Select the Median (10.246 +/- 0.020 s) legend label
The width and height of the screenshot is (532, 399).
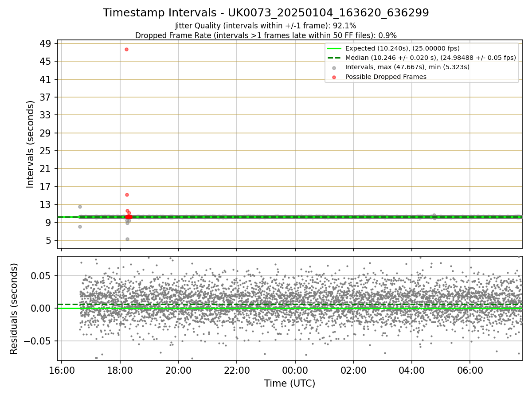[x=430, y=58]
